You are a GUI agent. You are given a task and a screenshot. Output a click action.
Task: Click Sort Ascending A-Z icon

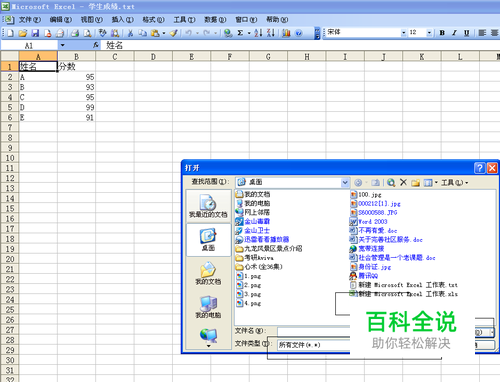click(x=258, y=33)
